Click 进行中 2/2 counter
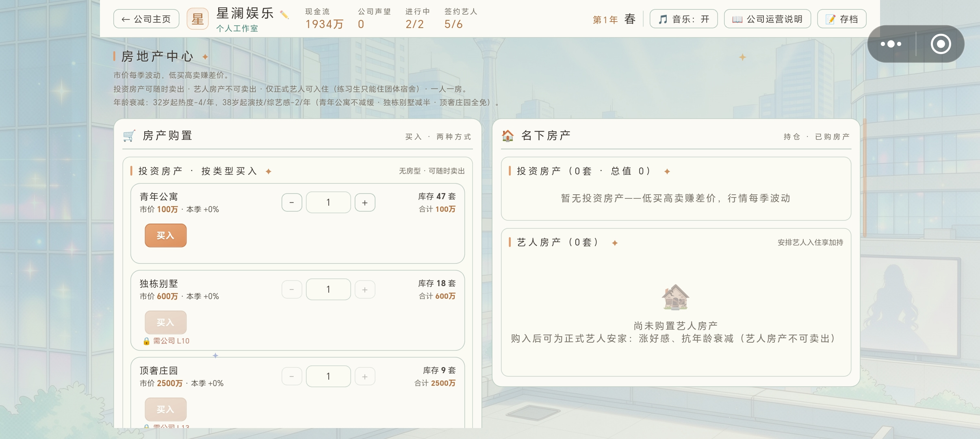The height and width of the screenshot is (439, 980). pyautogui.click(x=417, y=19)
